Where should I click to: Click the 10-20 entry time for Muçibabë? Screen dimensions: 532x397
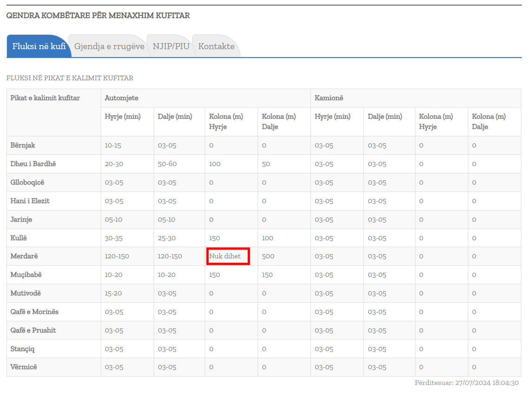[x=113, y=275]
